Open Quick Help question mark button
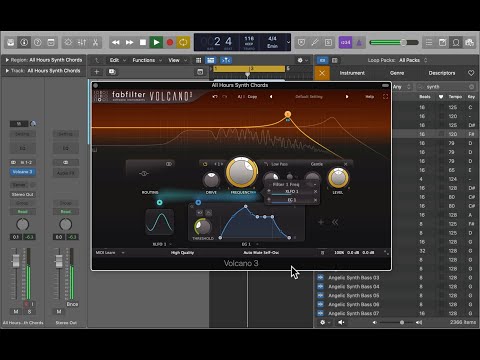The width and height of the screenshot is (480, 360). tap(38, 42)
